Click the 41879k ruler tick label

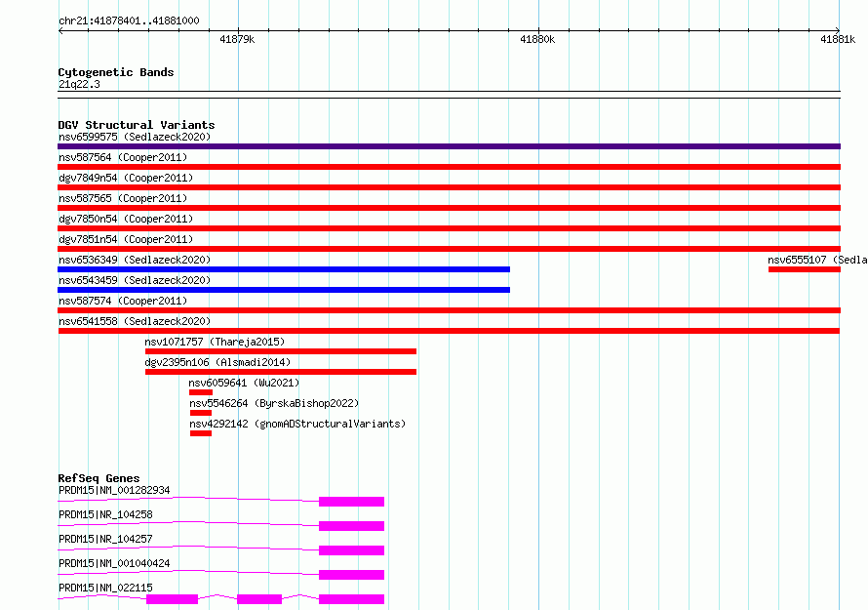237,39
